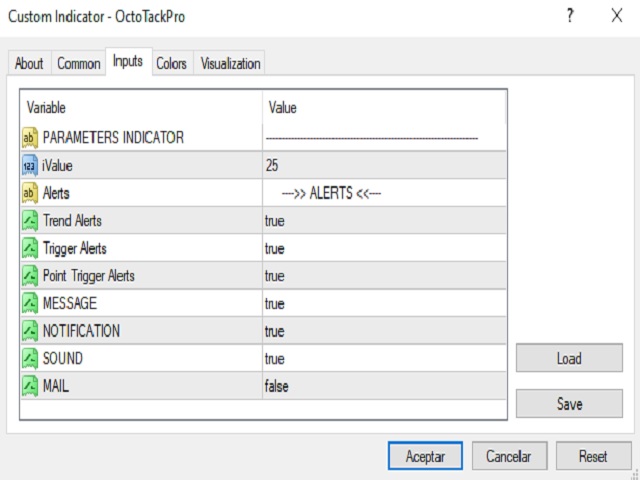Click the Load button
The width and height of the screenshot is (640, 480).
tap(569, 358)
